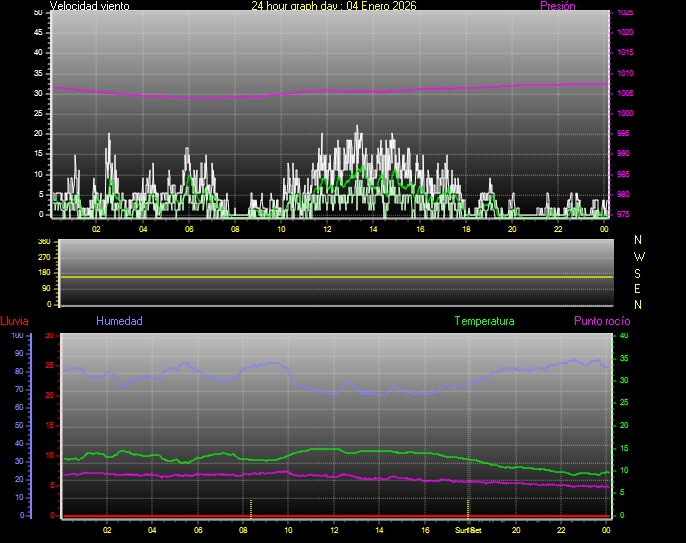Click the red rainfall baseline line

tap(330, 516)
